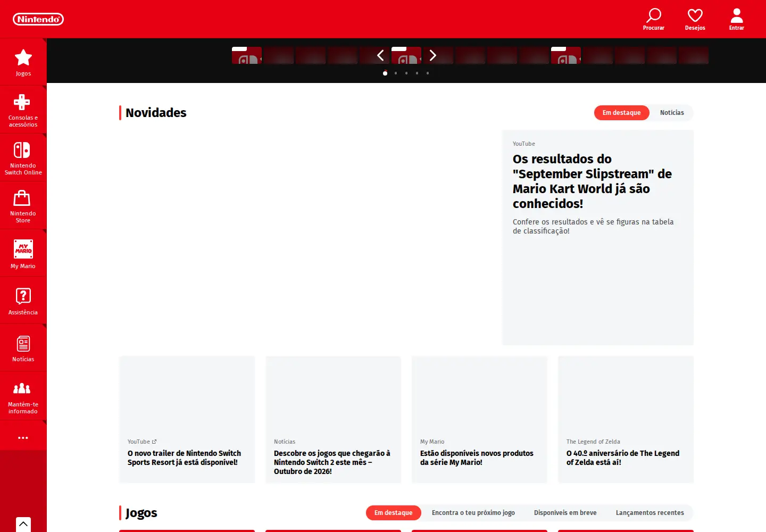Open the Procurar search icon

[x=654, y=19]
